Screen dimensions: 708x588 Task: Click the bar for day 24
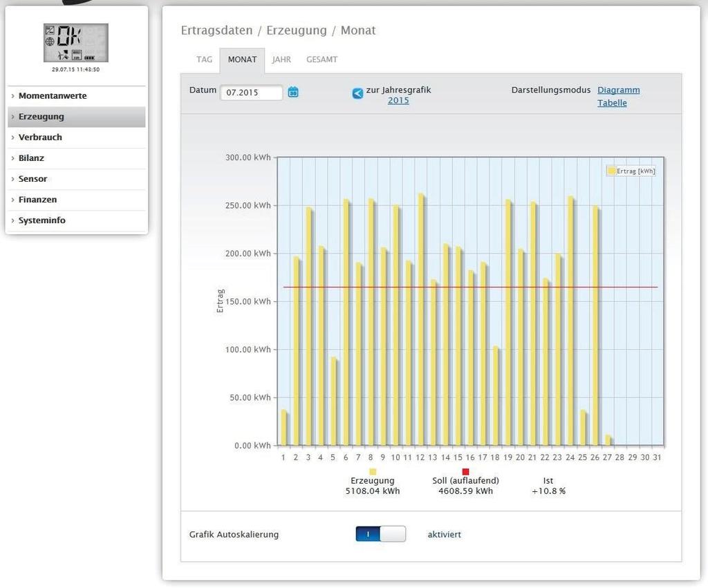point(570,321)
